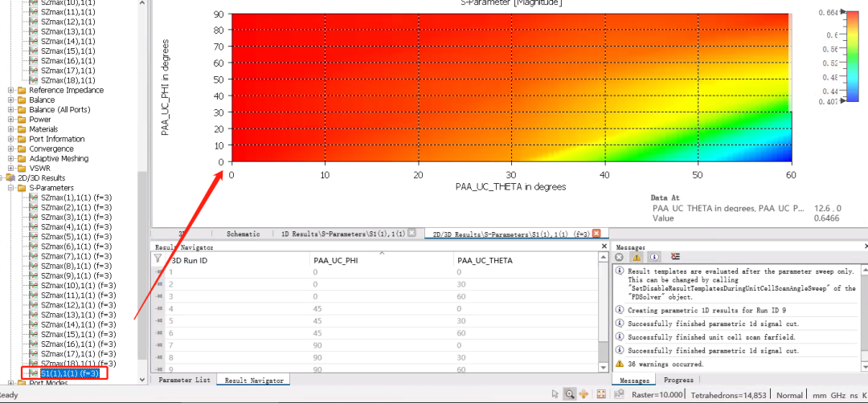This screenshot has height=403, width=868.
Task: Sort by the PAA_UC_PHI column header
Action: (x=381, y=260)
